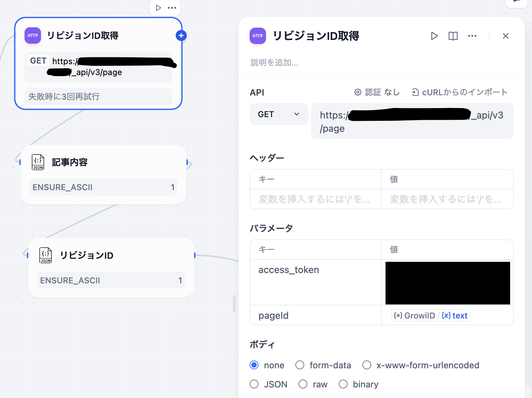Select the pageId GrowiID text variable value

point(431,315)
